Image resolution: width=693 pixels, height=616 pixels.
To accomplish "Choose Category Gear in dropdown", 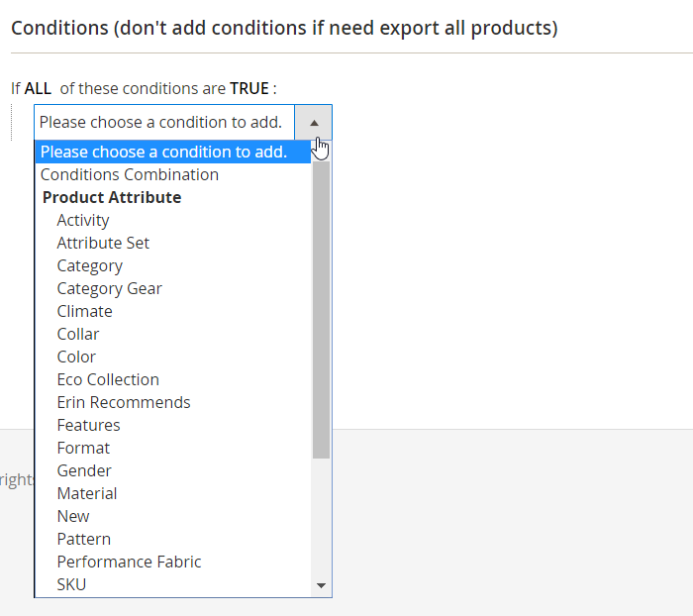I will (109, 288).
